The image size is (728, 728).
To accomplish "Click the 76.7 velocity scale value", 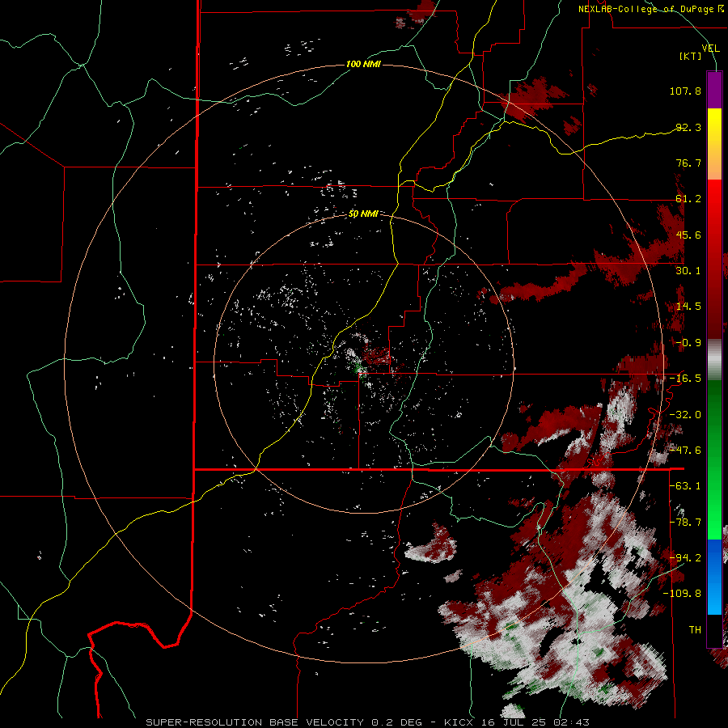I will point(688,163).
